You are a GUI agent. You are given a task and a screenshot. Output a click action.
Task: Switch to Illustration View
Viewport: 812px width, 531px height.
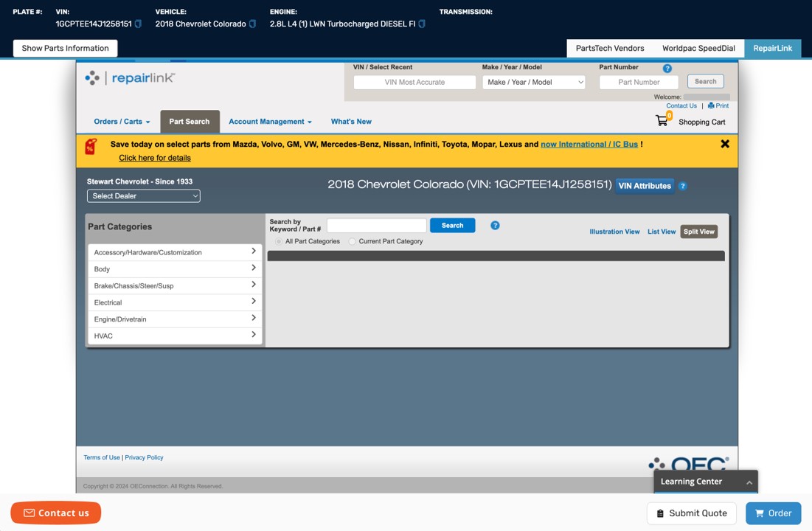click(x=614, y=232)
